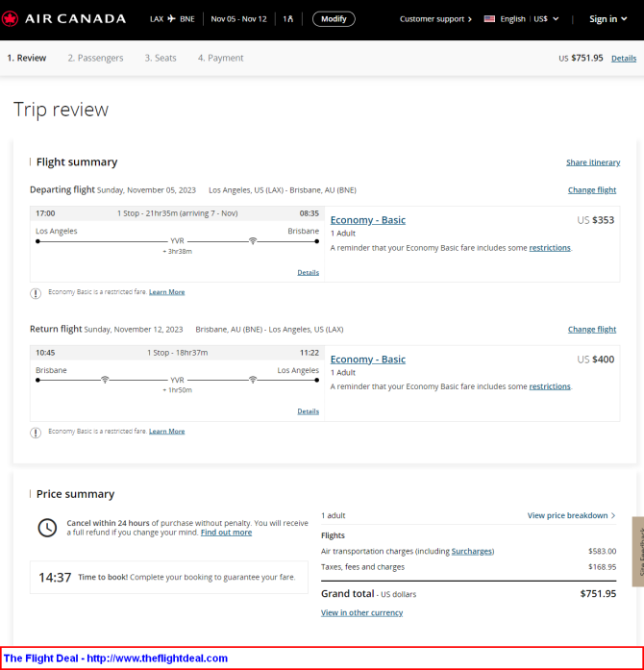
Task: Click YVR stop label on return flight
Action: click(177, 380)
